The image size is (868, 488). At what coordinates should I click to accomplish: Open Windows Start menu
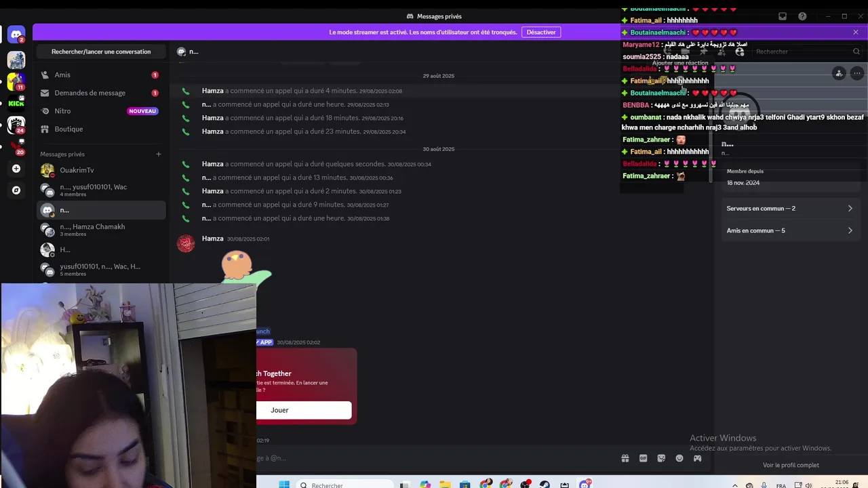coord(284,485)
